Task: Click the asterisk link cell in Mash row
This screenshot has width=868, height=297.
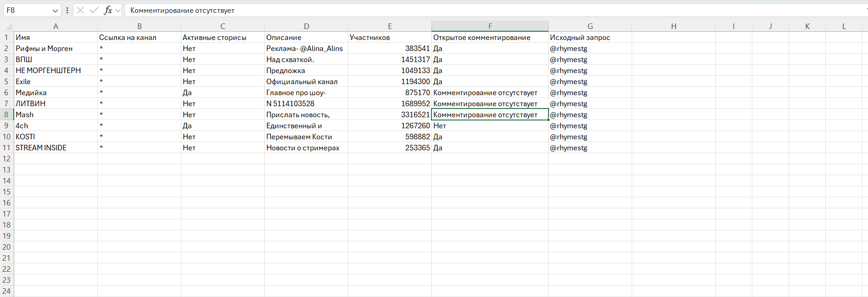Action: [139, 114]
